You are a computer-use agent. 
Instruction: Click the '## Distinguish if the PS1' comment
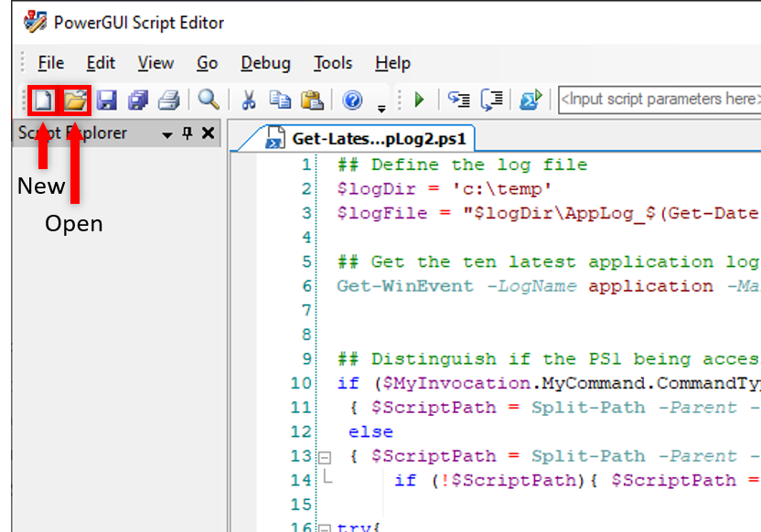tap(479, 359)
